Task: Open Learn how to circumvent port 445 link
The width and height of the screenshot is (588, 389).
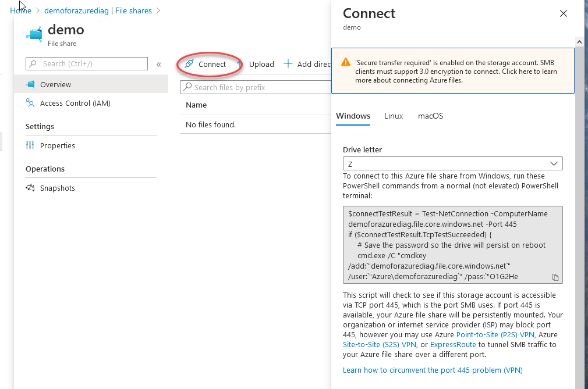Action: click(433, 370)
